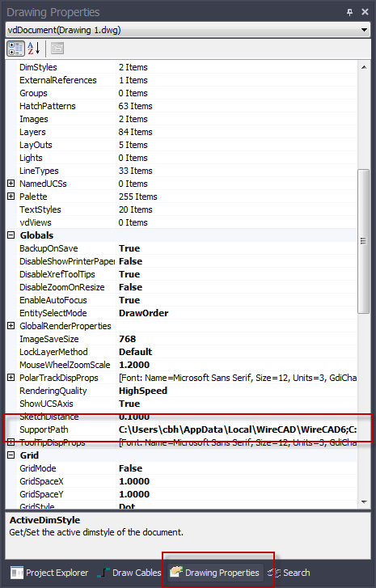Image resolution: width=376 pixels, height=588 pixels.
Task: Select the EntitySelectMode DrawOrder value
Action: click(x=237, y=313)
